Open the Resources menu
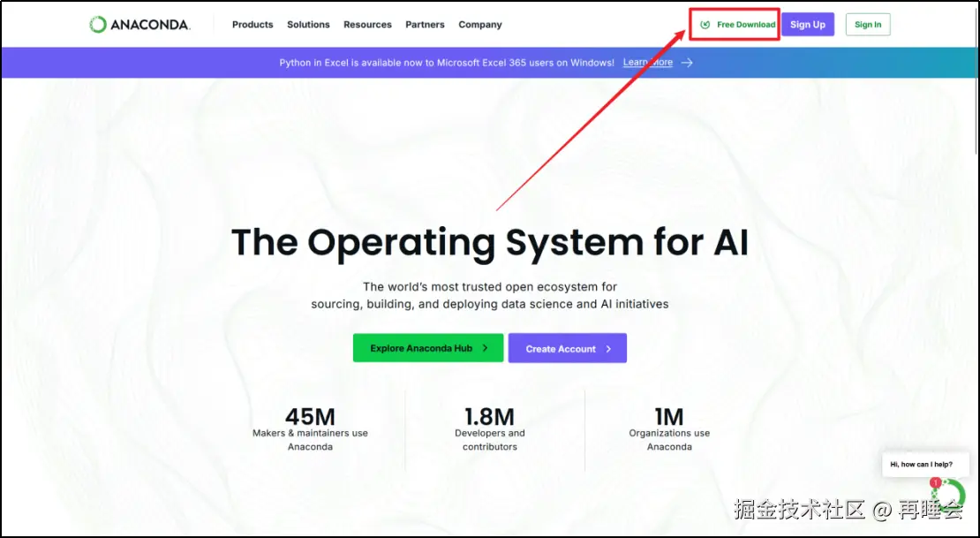 pyautogui.click(x=367, y=25)
